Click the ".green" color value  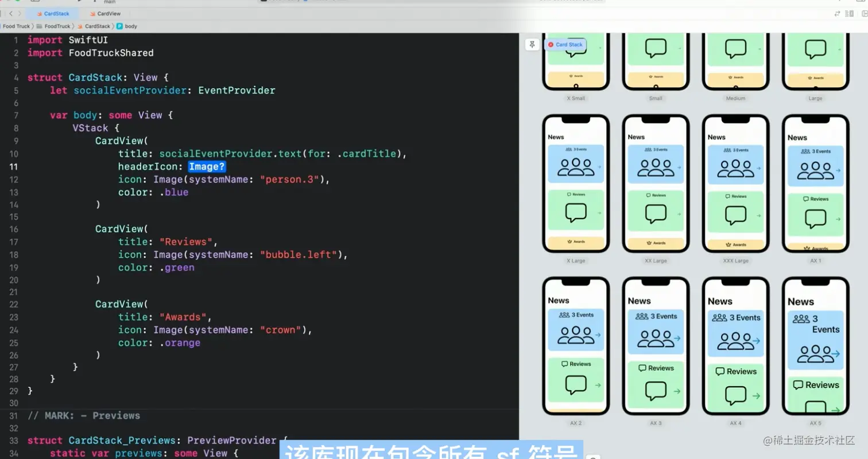177,267
